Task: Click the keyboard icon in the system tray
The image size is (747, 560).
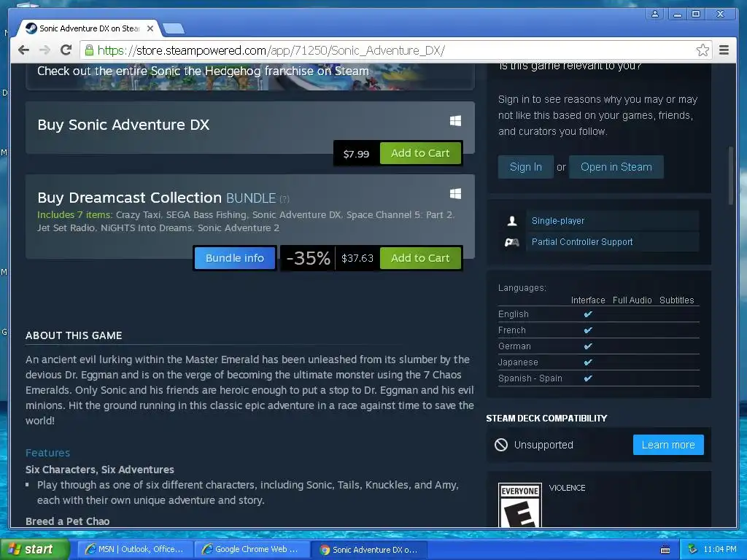Action: 665,550
